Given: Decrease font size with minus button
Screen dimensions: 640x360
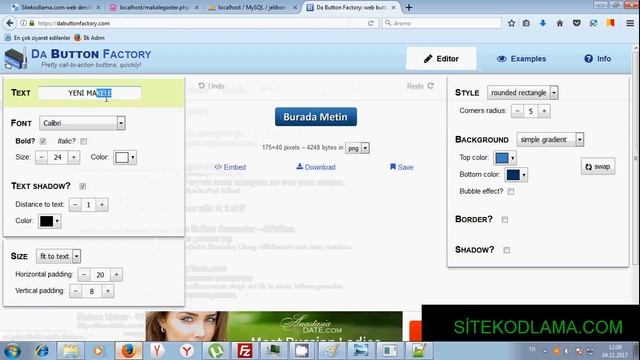Looking at the screenshot, I should coord(41,157).
